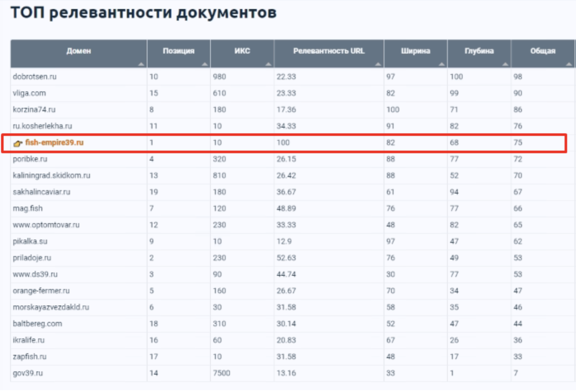Image resolution: width=576 pixels, height=392 pixels.
Task: Select the vliga.com domain cell
Action: click(79, 93)
